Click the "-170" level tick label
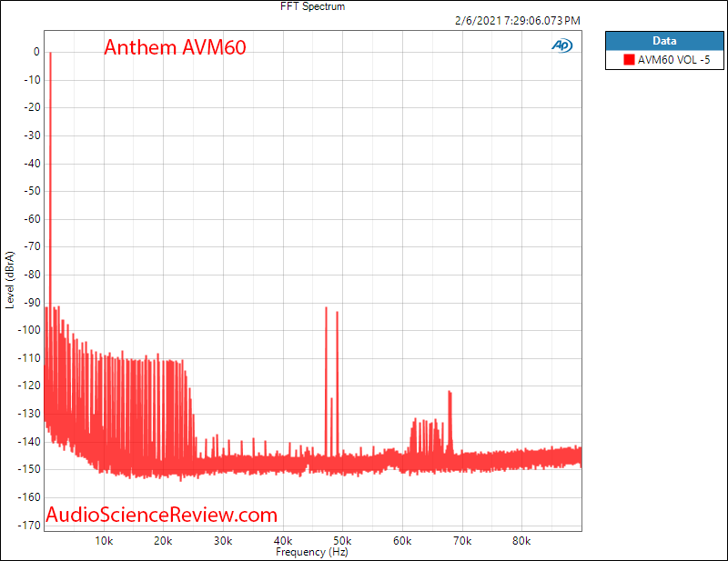This screenshot has height=561, width=728. coord(30,525)
